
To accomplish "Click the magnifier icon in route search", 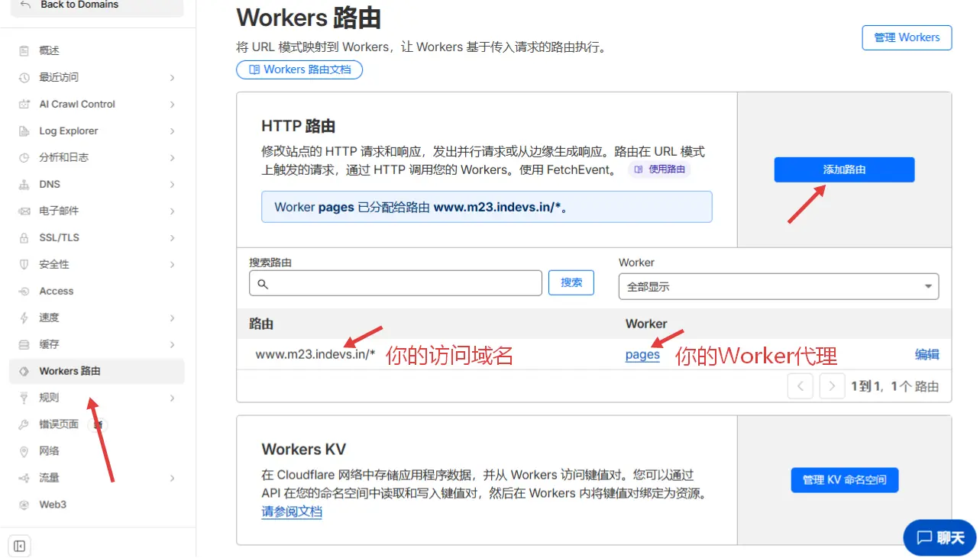I will tap(263, 284).
